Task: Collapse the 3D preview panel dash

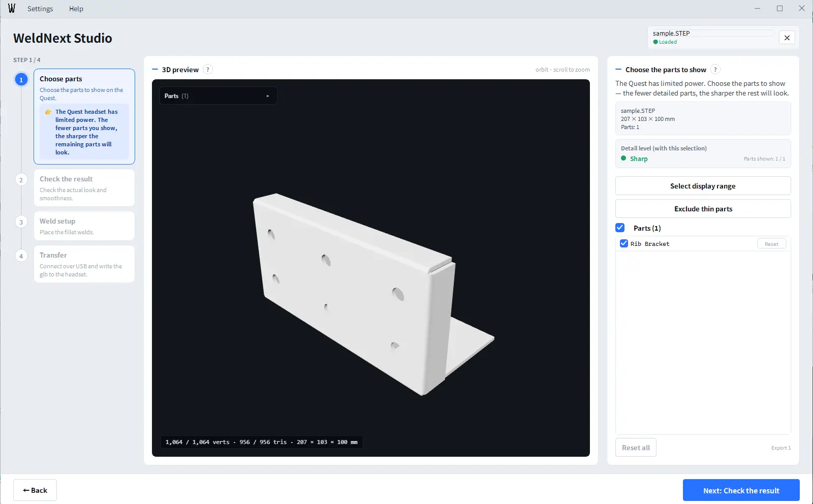Action: click(155, 70)
